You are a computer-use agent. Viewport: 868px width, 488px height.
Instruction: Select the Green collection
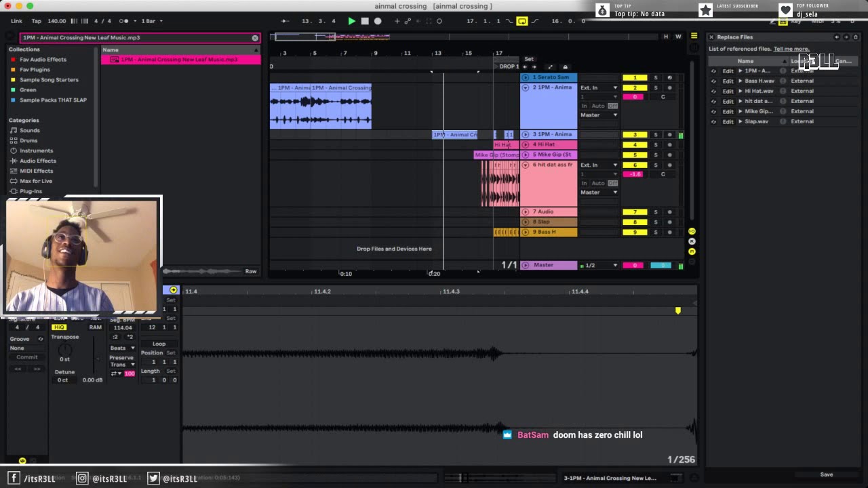pos(28,90)
